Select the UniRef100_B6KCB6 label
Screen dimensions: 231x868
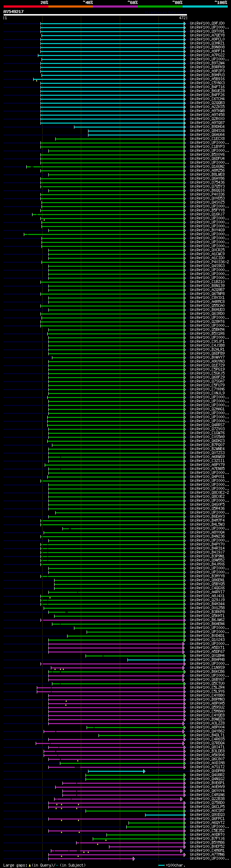tap(207, 672)
